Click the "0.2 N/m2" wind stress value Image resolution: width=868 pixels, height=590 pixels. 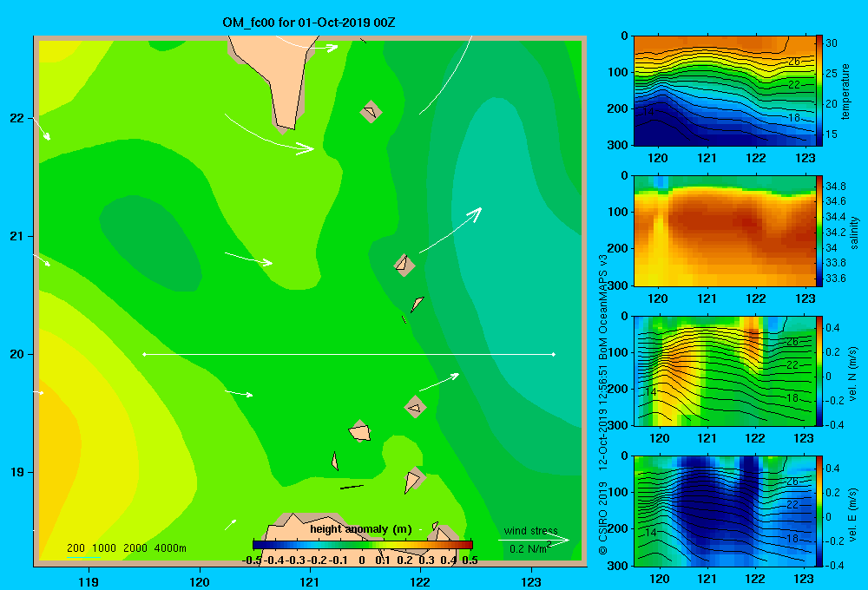[530, 548]
